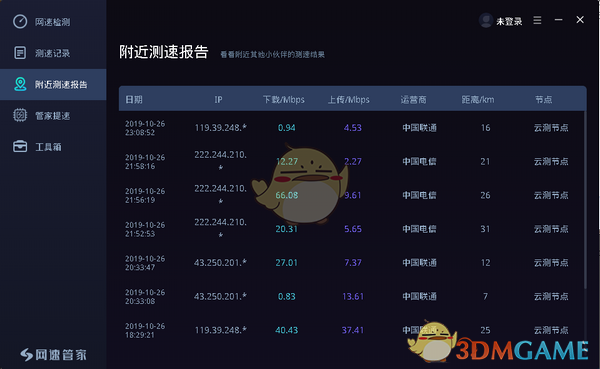Click the 上传/Mbps column header

(x=349, y=100)
